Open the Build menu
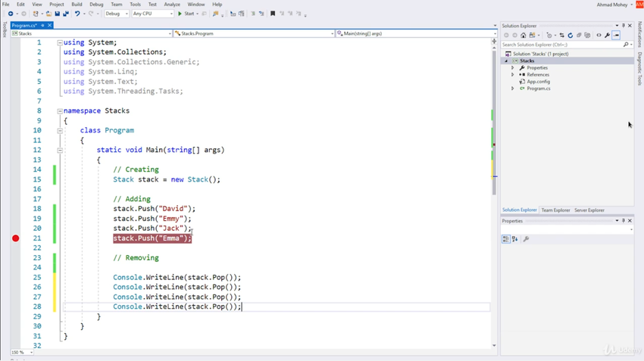The image size is (644, 361). click(77, 5)
